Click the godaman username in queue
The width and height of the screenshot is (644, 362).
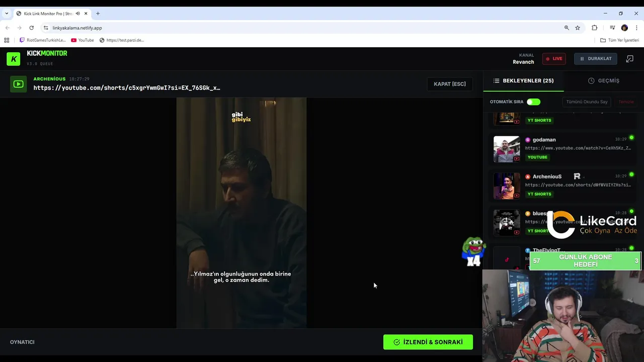(544, 140)
